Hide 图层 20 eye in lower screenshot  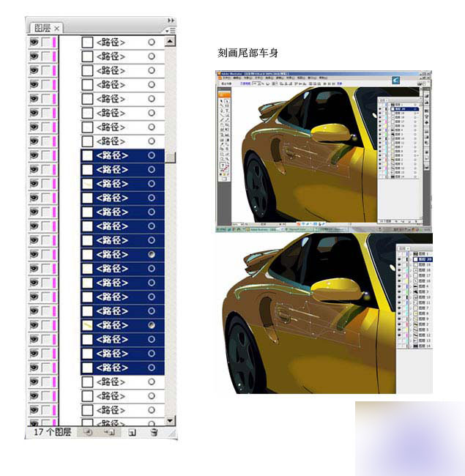tap(399, 259)
